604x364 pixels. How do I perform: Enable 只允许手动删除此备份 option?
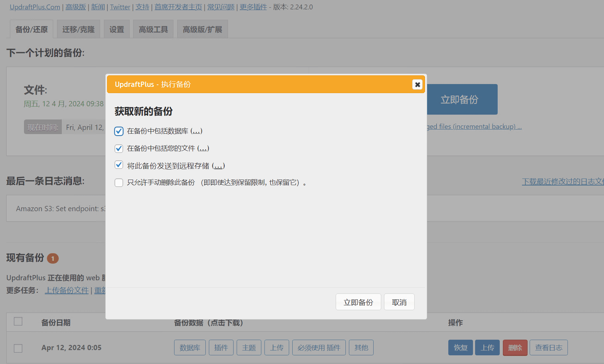pos(119,182)
